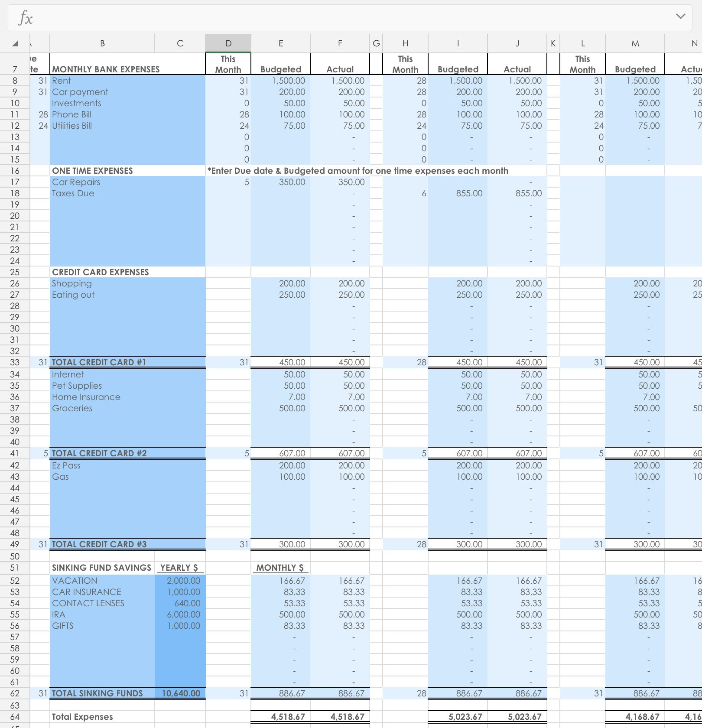Viewport: 702px width, 728px height.
Task: Select column D header
Action: (x=228, y=43)
